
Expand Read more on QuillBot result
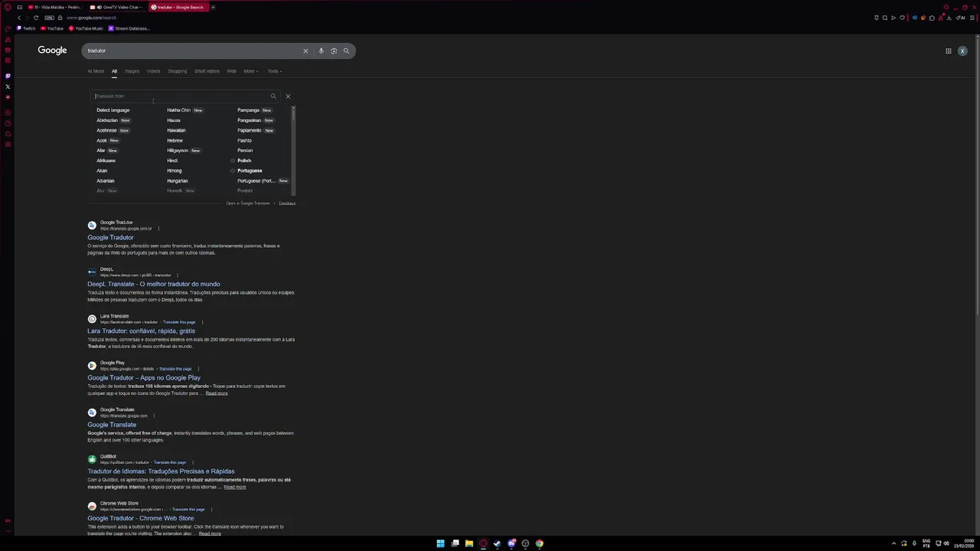235,487
